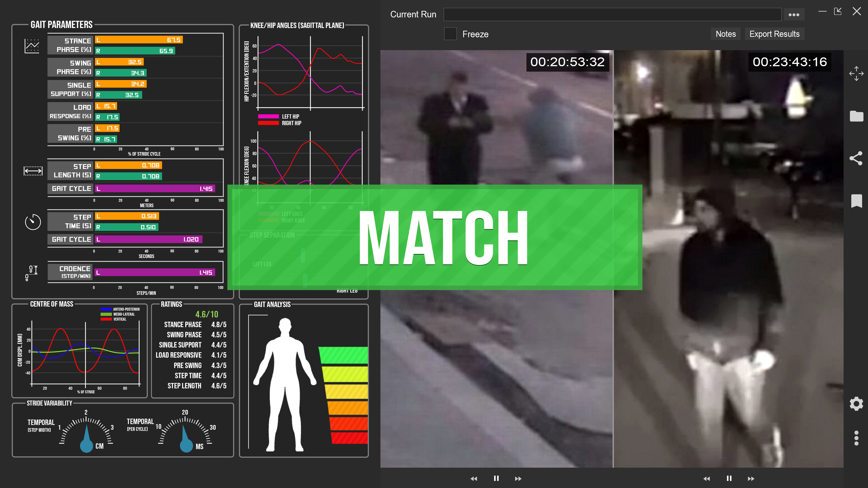The image size is (868, 488).
Task: Click the stance phase chart icon
Action: click(32, 46)
